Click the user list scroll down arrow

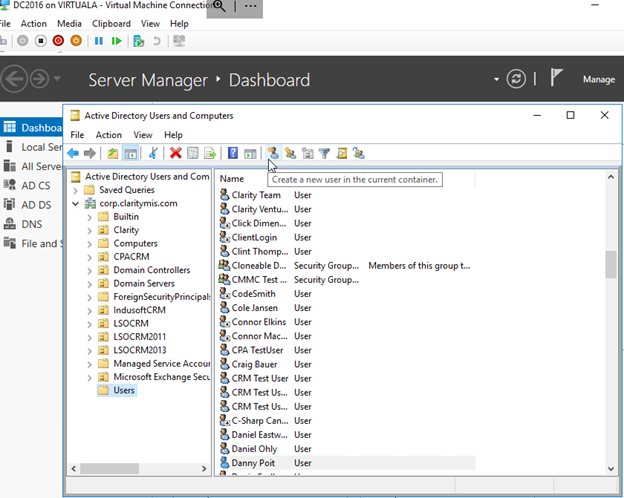coord(610,469)
